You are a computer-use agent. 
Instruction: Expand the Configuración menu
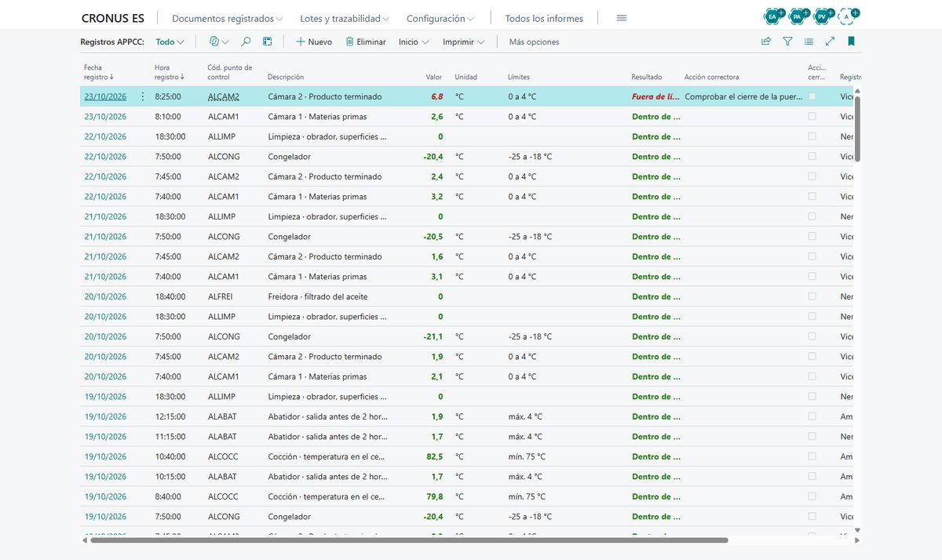tap(440, 18)
